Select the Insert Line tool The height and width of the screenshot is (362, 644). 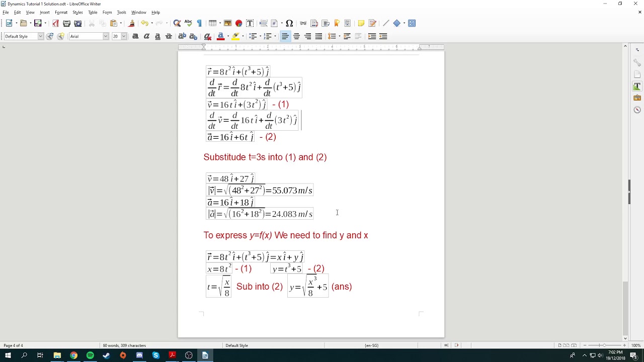pos(386,23)
